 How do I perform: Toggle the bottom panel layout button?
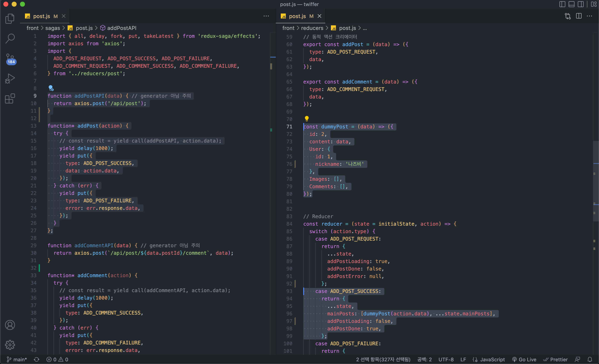571,4
